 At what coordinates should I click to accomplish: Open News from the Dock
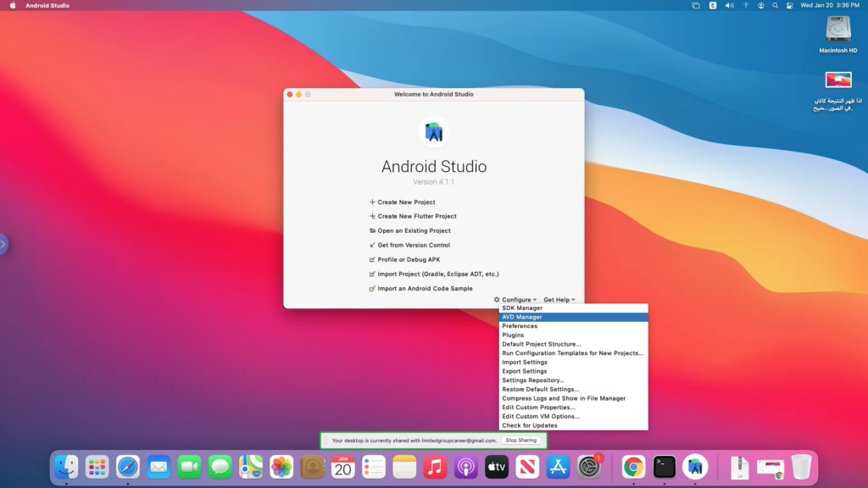[x=527, y=467]
